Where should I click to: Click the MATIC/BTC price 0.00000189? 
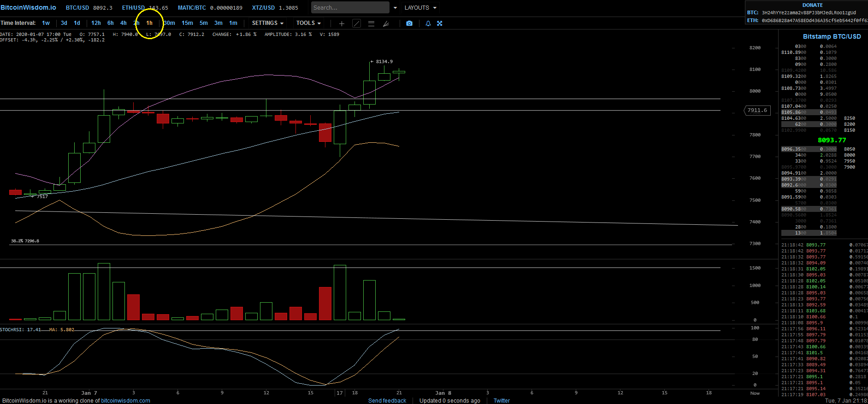(x=226, y=8)
